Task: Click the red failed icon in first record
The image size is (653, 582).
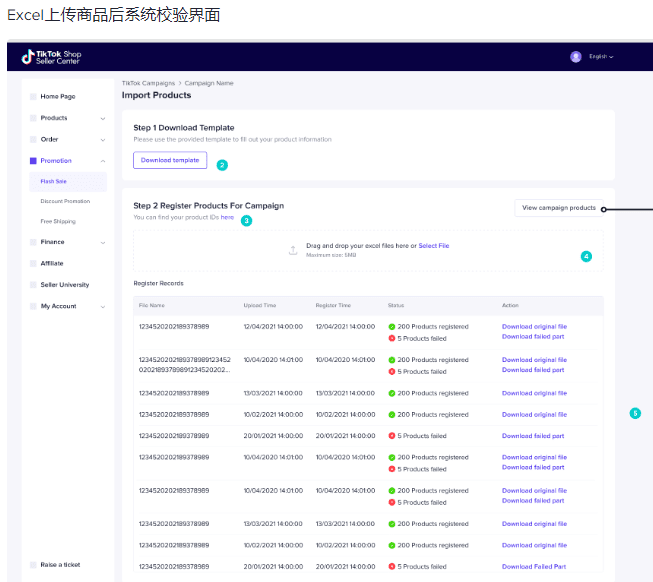Action: point(391,338)
